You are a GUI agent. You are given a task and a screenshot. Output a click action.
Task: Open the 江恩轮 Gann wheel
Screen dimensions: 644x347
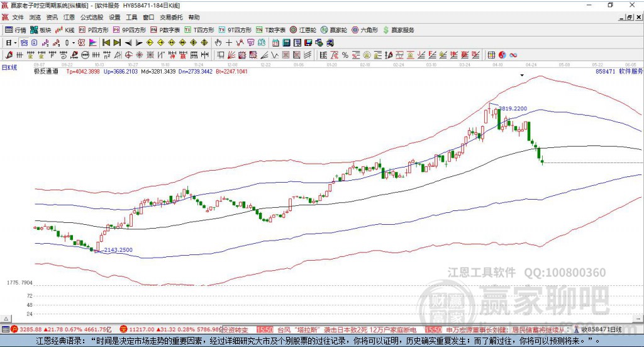(303, 30)
